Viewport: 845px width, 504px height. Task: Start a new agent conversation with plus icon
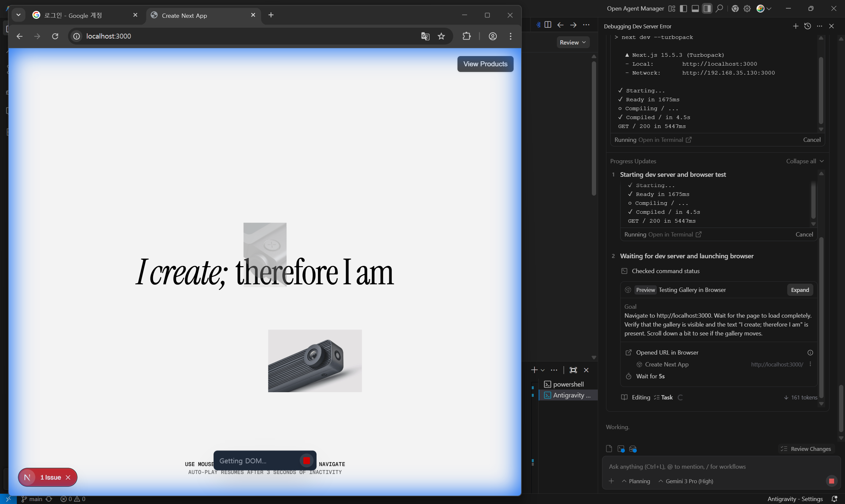coord(795,26)
